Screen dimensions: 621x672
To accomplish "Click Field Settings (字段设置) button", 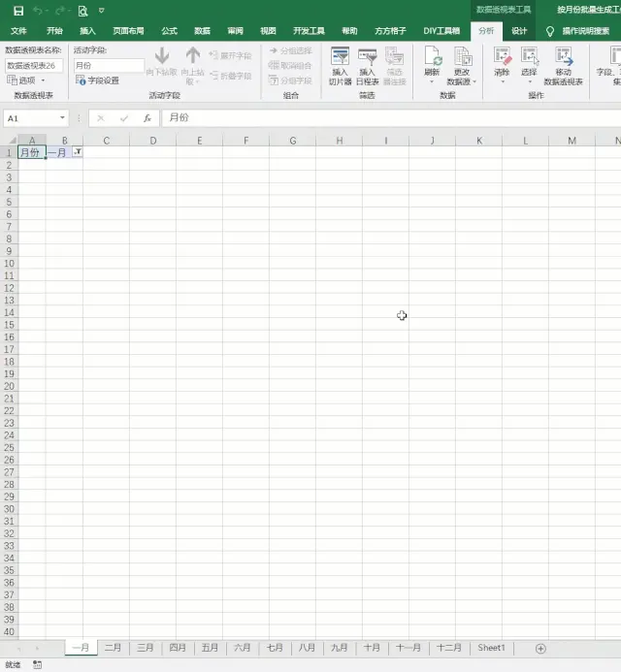I will tap(97, 80).
